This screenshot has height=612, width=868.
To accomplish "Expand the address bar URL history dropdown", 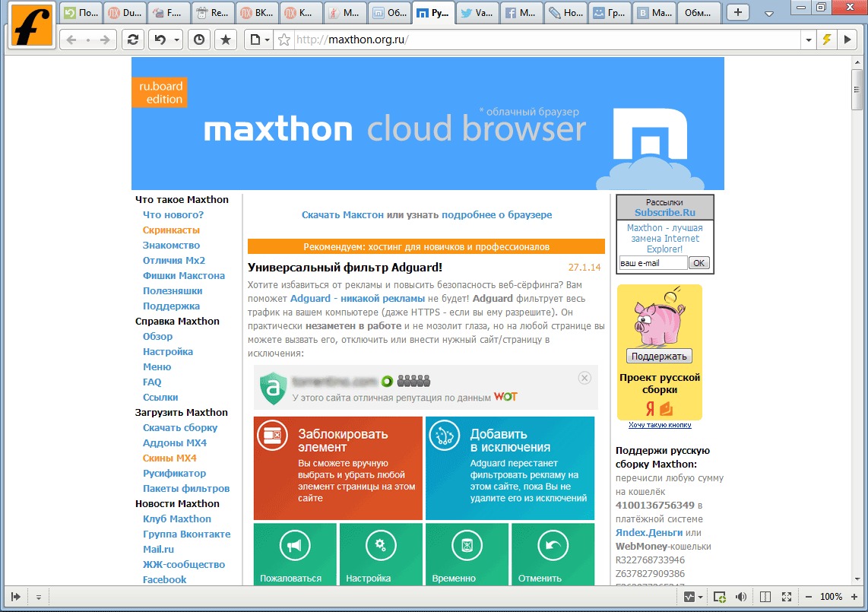I will [x=808, y=40].
